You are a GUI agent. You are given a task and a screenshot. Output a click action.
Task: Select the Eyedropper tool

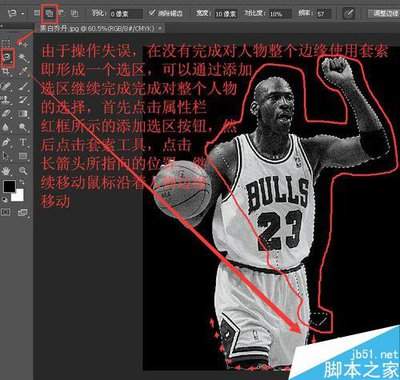pyautogui.click(x=23, y=72)
